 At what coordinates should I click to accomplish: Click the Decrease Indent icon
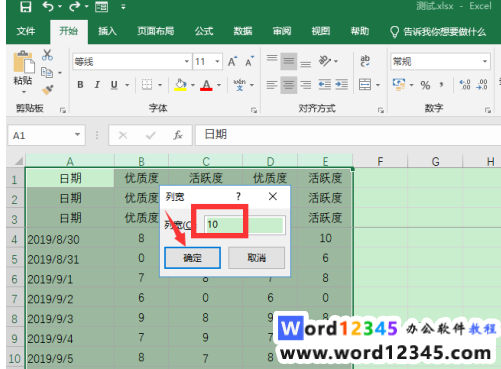(x=324, y=85)
